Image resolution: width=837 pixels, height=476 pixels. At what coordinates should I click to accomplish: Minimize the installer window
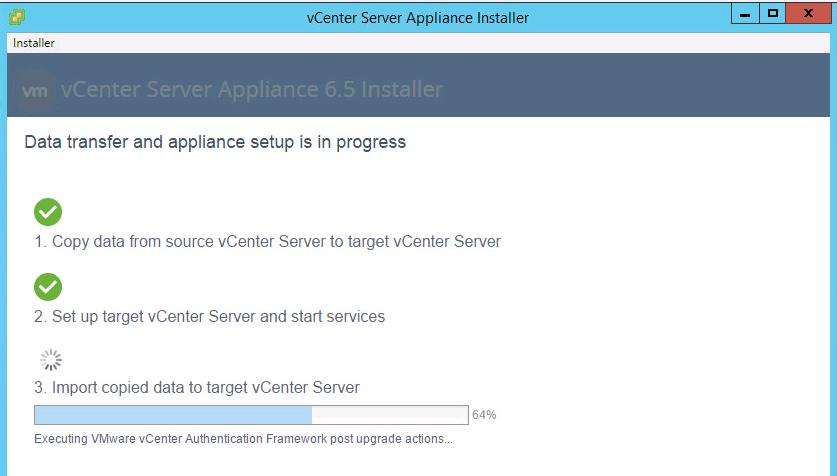[745, 13]
